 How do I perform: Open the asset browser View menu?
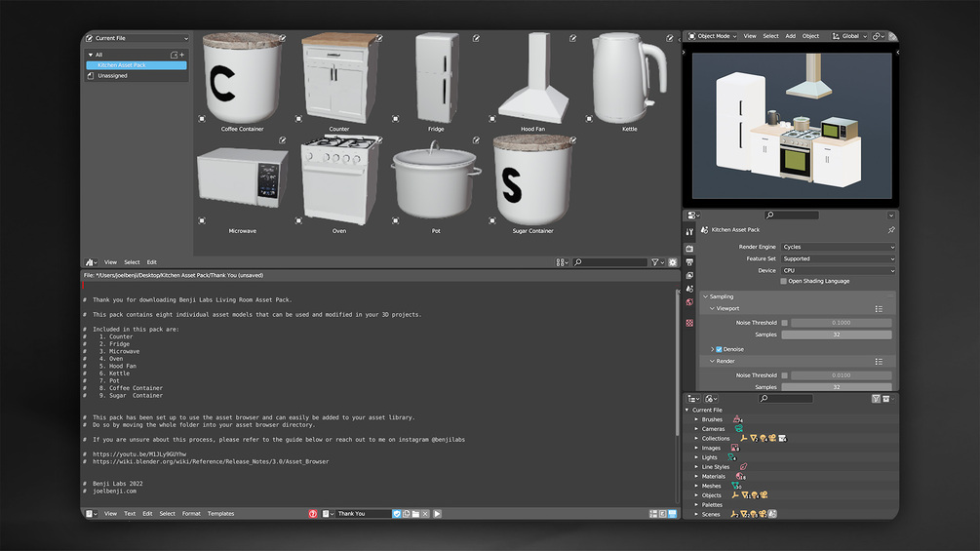pyautogui.click(x=110, y=262)
